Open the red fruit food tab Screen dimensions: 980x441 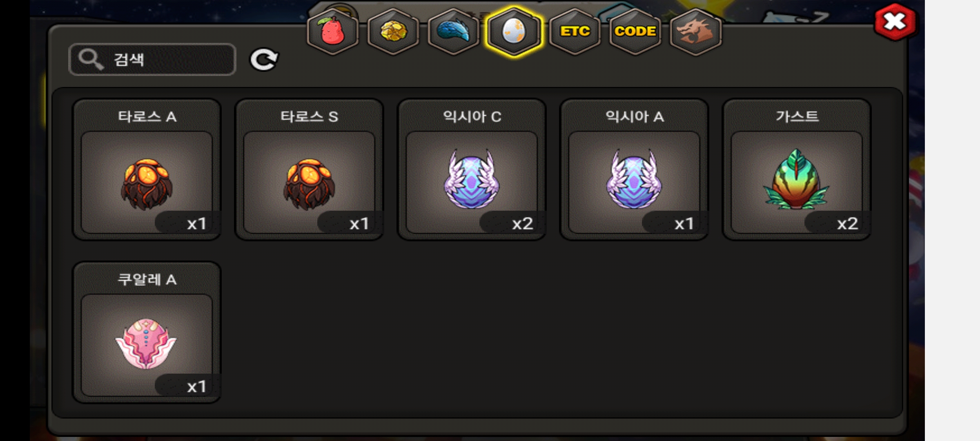[333, 31]
